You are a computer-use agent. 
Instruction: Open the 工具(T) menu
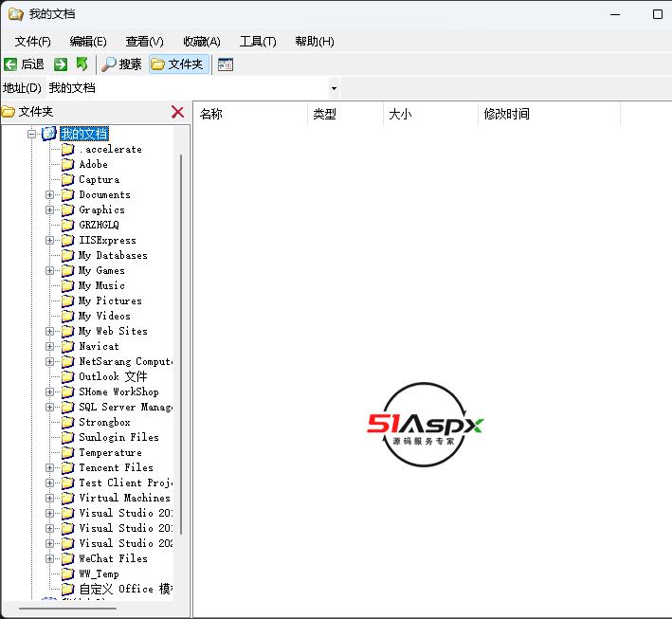(258, 41)
